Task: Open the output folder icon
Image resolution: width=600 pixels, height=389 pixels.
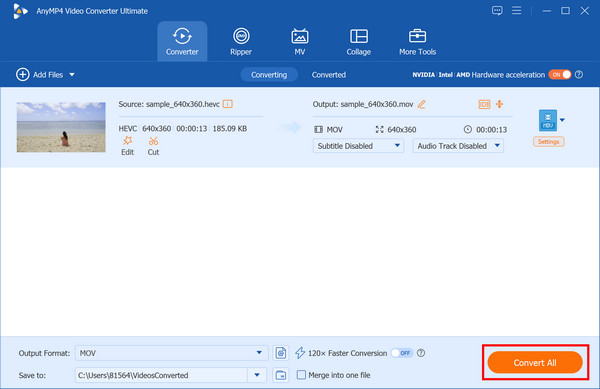Action: tap(281, 375)
